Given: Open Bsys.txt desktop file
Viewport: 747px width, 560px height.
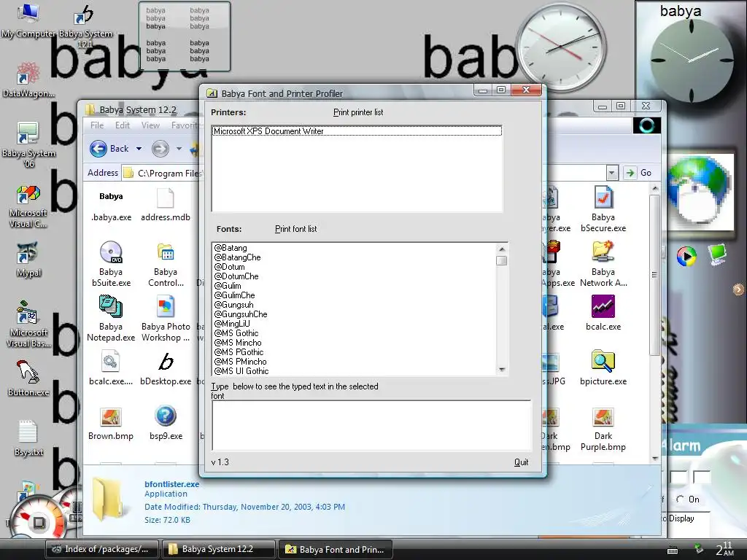Looking at the screenshot, I should (28, 438).
